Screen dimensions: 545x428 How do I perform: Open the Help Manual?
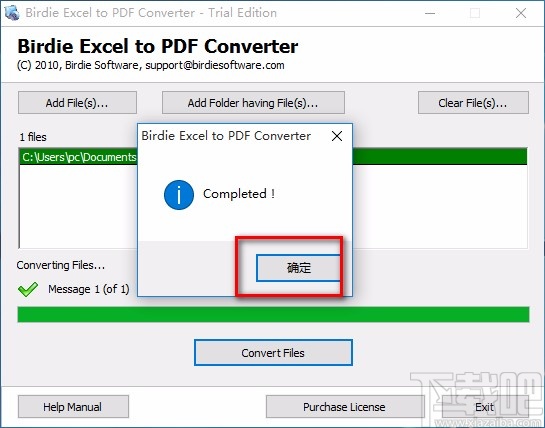tap(73, 406)
